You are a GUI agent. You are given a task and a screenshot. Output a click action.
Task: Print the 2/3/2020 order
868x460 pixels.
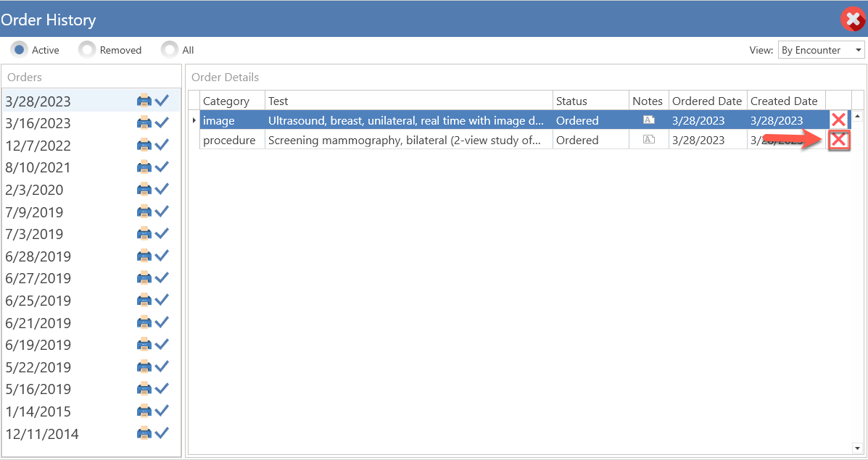[144, 189]
